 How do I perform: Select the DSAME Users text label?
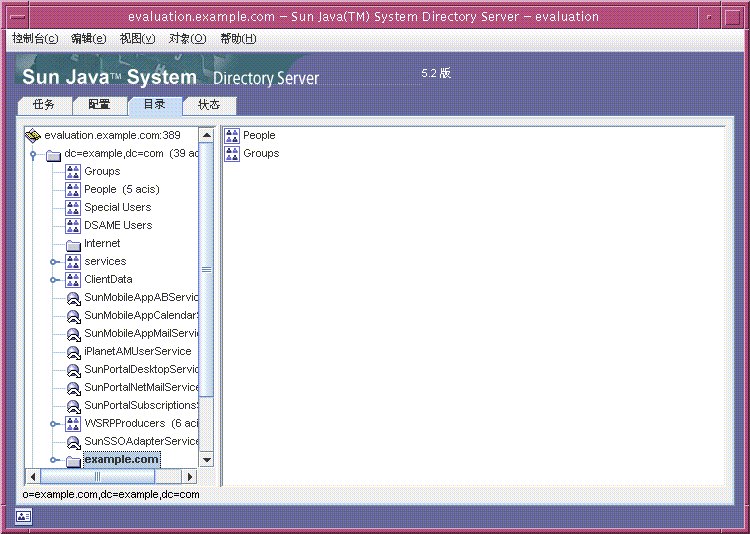tap(118, 225)
